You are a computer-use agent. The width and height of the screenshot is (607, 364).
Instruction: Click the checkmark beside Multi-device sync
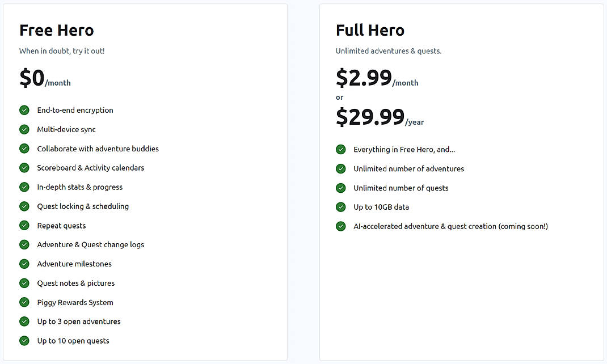point(24,129)
